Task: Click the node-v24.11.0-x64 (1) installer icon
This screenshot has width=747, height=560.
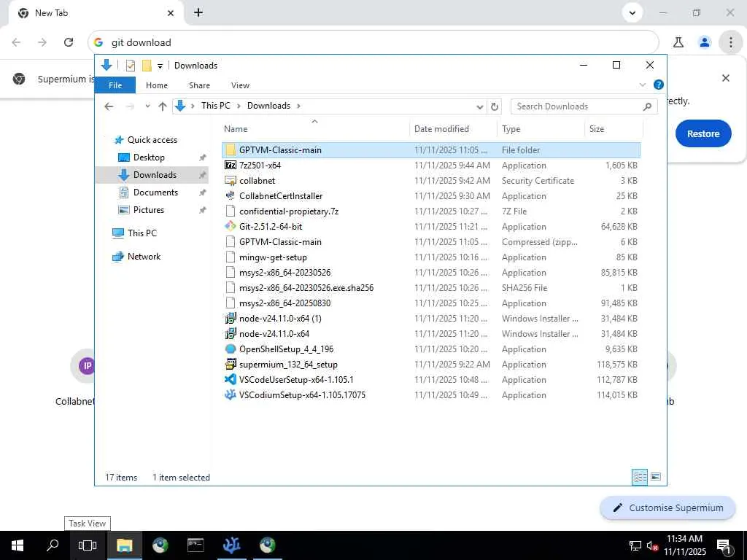Action: 230,318
